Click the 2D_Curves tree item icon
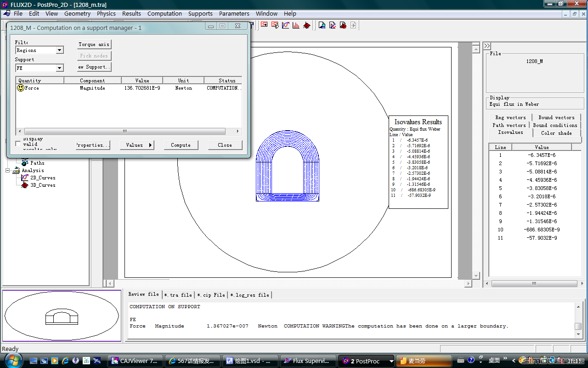 point(25,178)
